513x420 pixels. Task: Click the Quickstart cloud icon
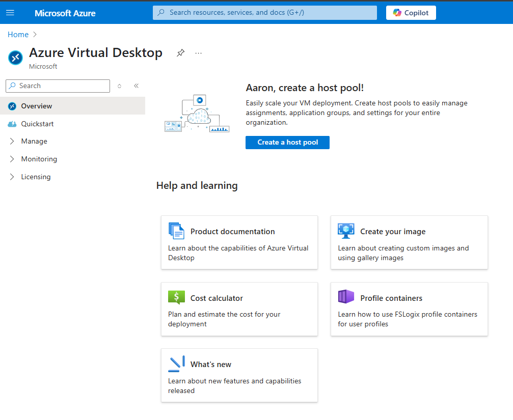coord(12,124)
